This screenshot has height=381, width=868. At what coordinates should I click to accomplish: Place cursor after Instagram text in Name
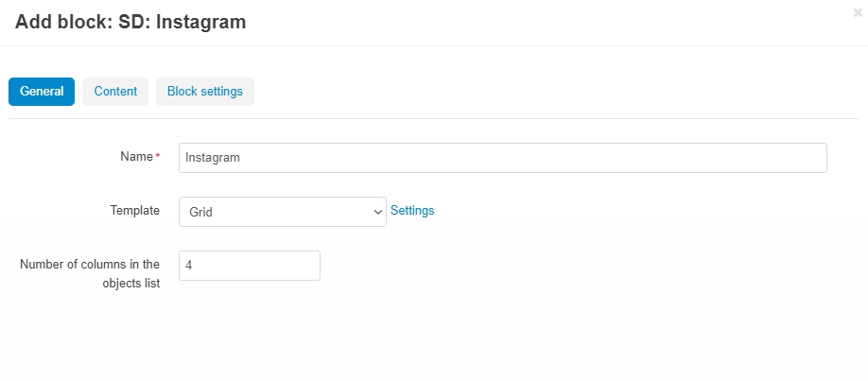(x=241, y=158)
